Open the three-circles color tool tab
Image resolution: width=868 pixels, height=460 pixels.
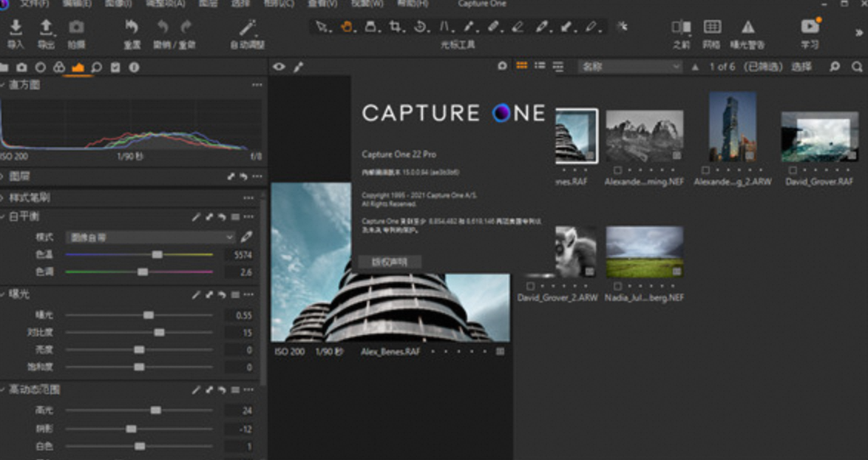pyautogui.click(x=58, y=67)
